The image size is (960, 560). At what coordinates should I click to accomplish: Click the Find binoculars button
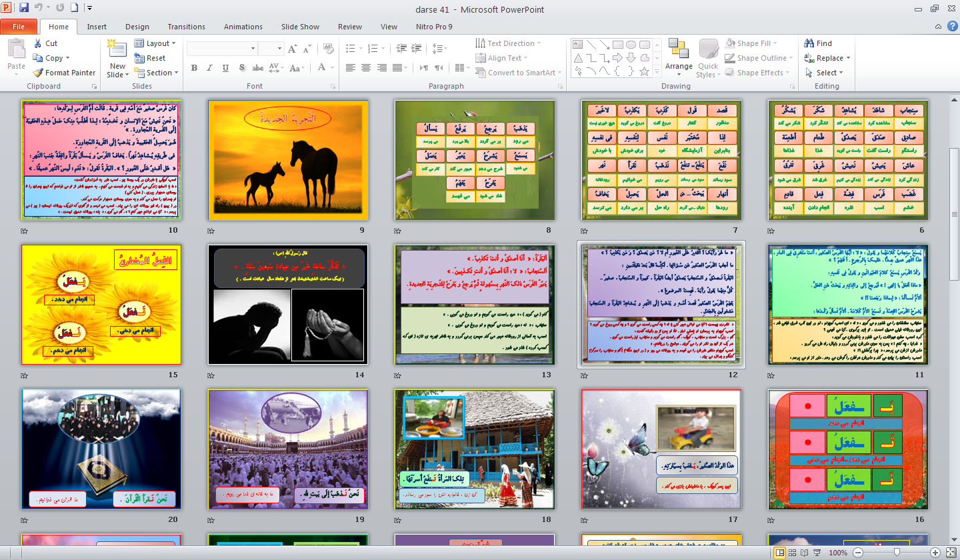[x=819, y=43]
